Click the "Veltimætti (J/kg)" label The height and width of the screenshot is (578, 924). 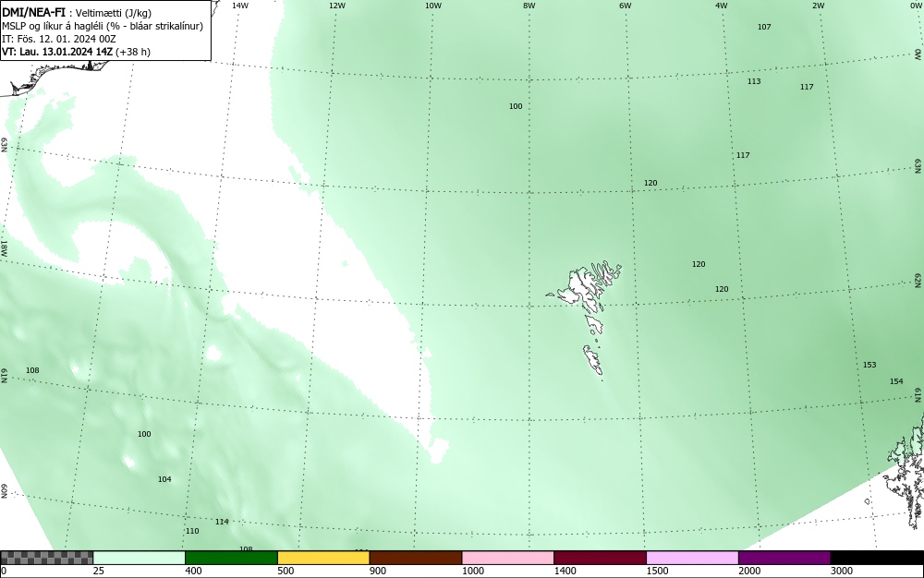coord(114,14)
